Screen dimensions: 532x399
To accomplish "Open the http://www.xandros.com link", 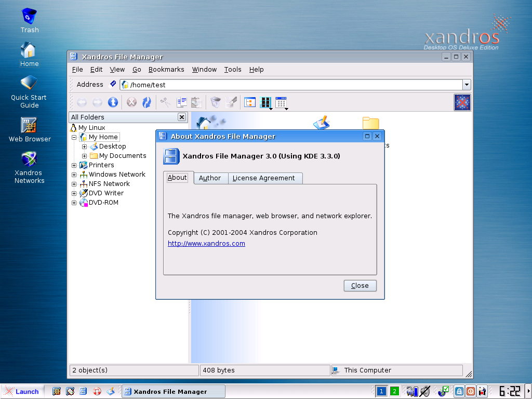I will 206,243.
